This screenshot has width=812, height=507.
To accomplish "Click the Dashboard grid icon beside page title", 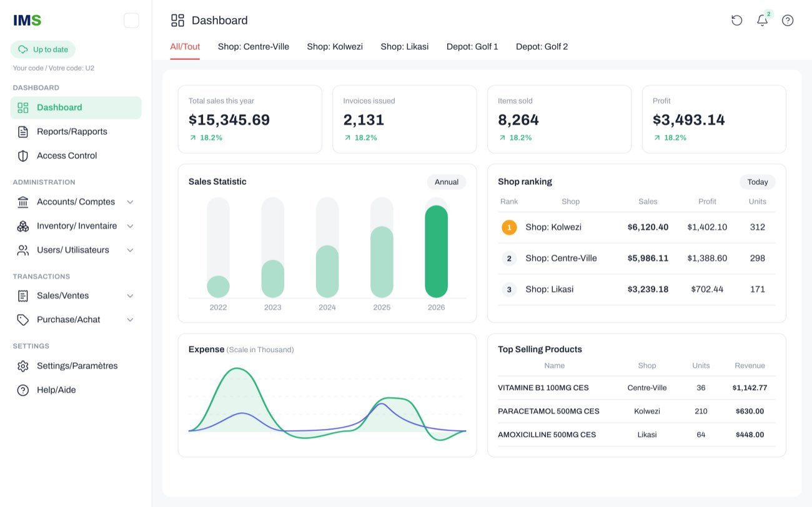I will click(x=178, y=21).
